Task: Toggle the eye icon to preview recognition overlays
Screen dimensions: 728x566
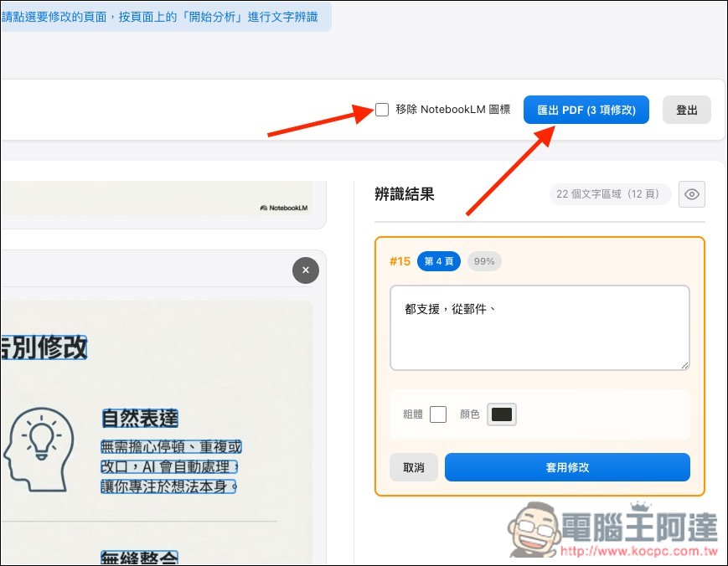Action: pyautogui.click(x=692, y=194)
